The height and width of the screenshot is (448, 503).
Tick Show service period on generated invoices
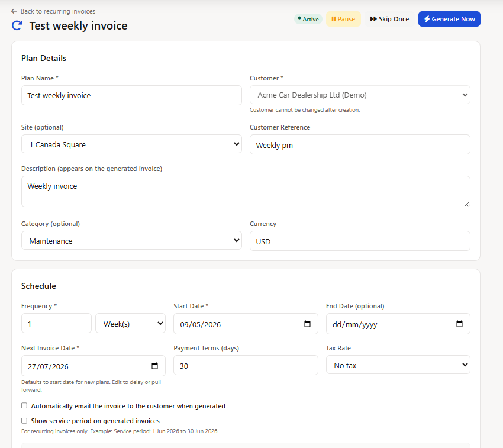[24, 420]
